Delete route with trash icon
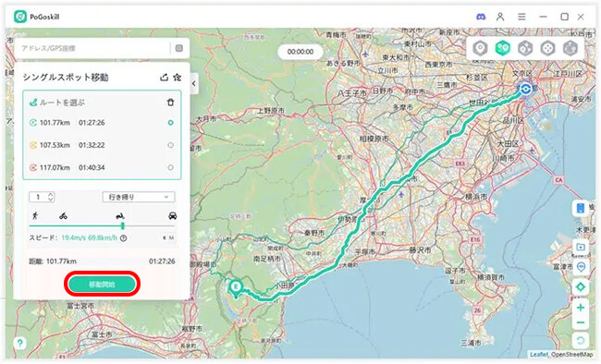 click(170, 103)
